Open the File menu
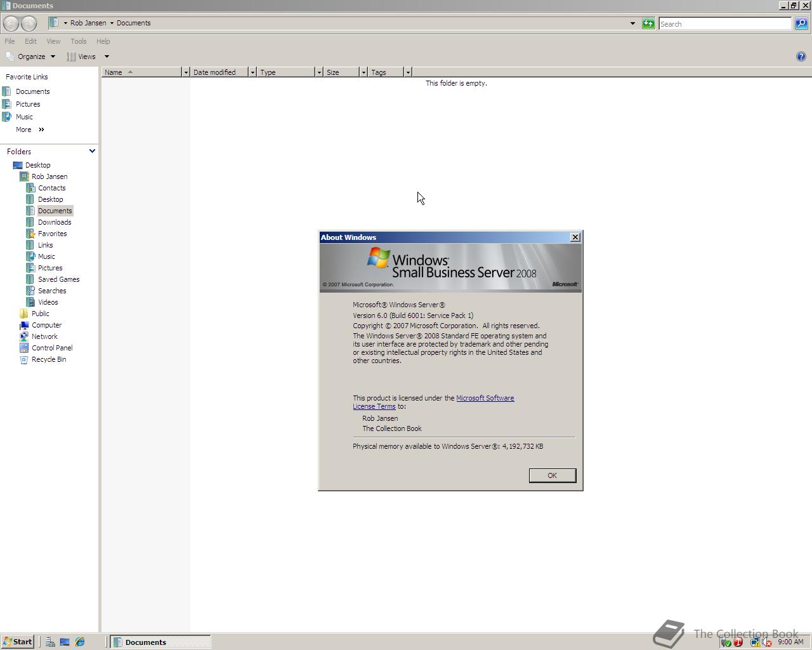812x650 pixels. pyautogui.click(x=10, y=41)
